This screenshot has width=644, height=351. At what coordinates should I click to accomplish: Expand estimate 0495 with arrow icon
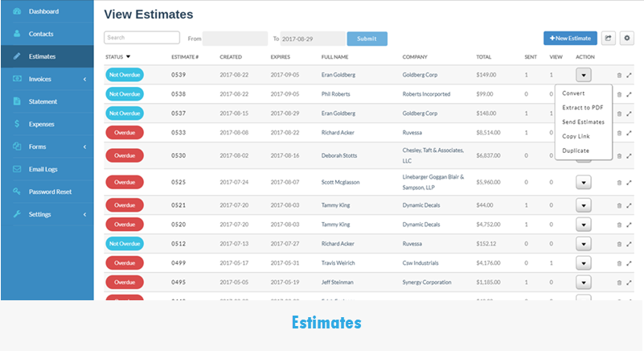[x=629, y=283]
